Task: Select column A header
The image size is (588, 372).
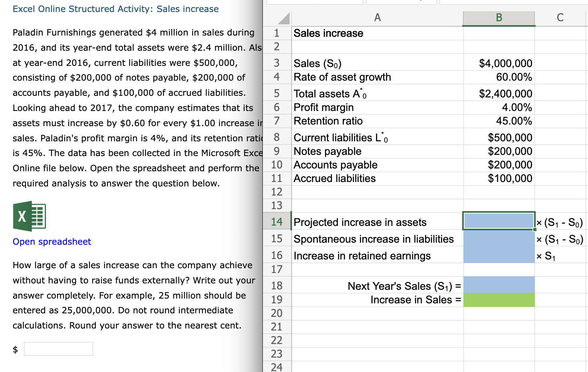Action: point(377,18)
